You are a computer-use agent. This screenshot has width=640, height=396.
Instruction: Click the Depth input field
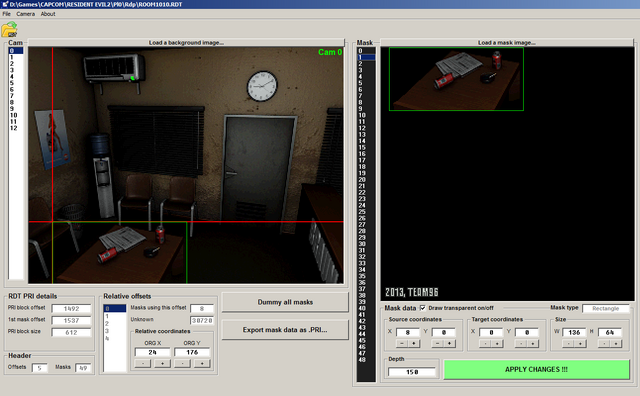(x=411, y=372)
